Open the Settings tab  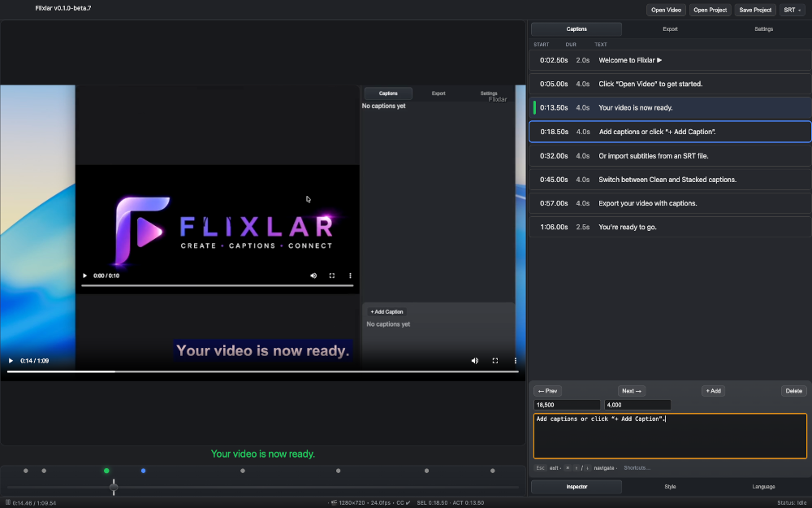(763, 29)
